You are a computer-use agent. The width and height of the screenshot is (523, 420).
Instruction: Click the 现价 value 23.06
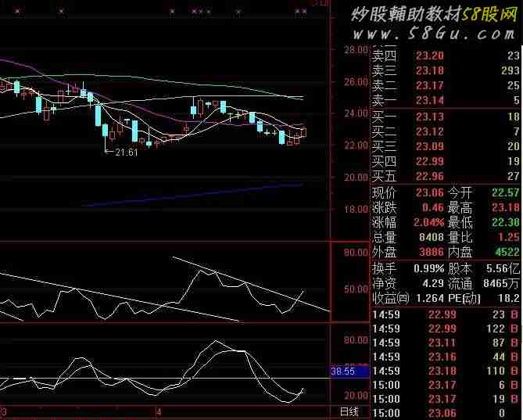tap(430, 192)
